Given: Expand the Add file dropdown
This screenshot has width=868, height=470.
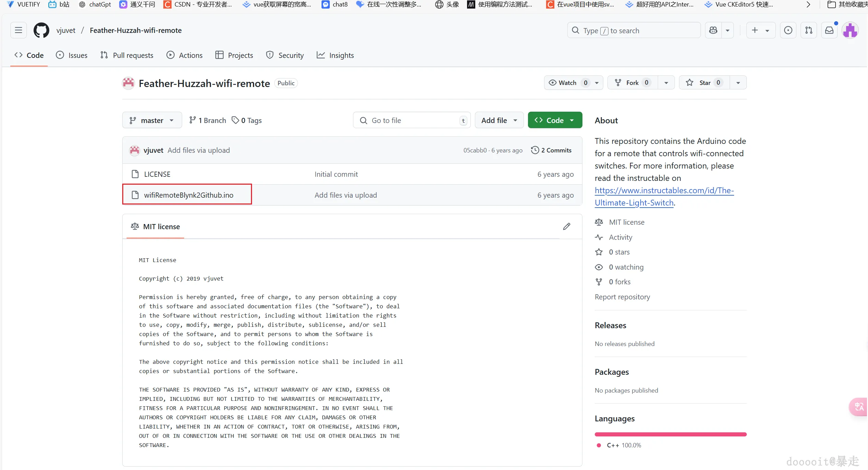Looking at the screenshot, I should coord(499,120).
